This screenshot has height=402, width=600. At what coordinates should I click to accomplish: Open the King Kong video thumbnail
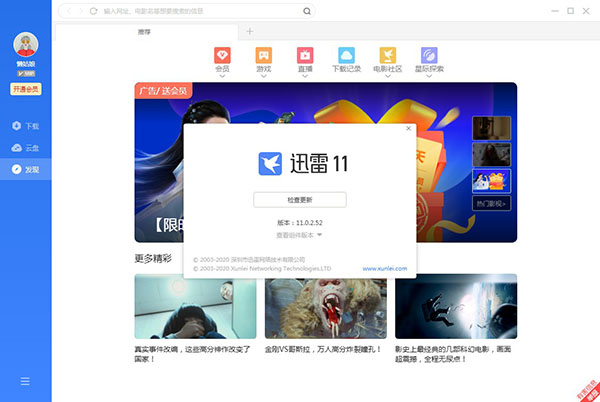(326, 306)
